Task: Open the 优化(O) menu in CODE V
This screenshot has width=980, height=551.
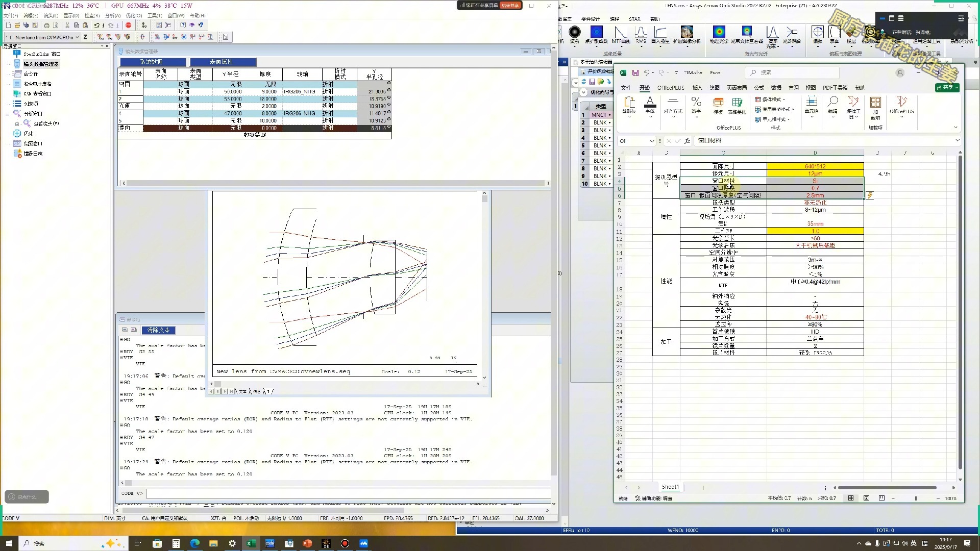Action: click(x=134, y=16)
